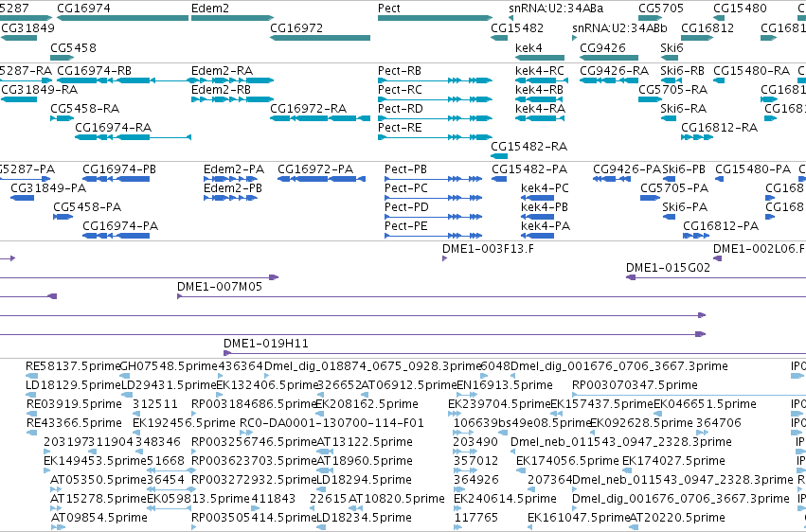
Task: Click the snRNA:U2:34ABb gene label
Action: click(619, 27)
